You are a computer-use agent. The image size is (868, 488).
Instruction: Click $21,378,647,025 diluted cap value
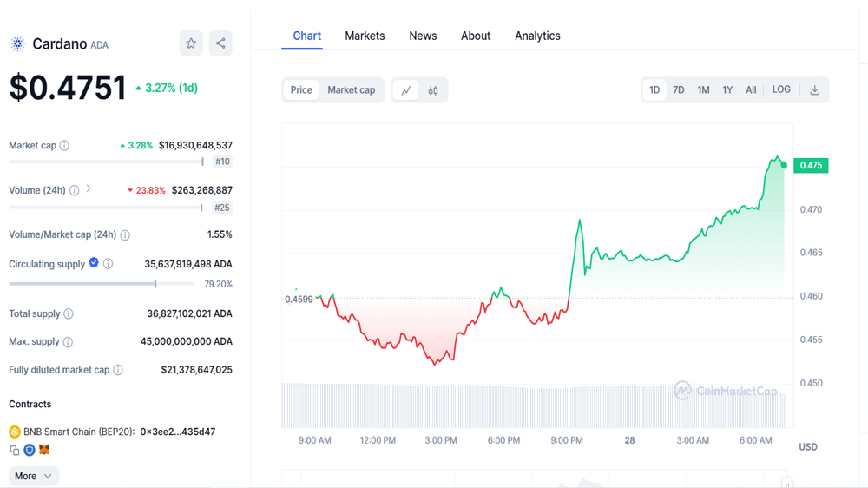tap(196, 369)
